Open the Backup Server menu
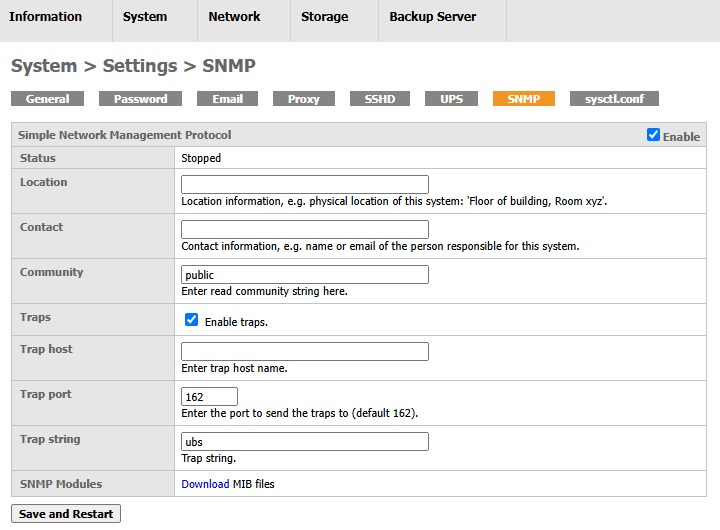This screenshot has width=720, height=530. click(x=432, y=17)
